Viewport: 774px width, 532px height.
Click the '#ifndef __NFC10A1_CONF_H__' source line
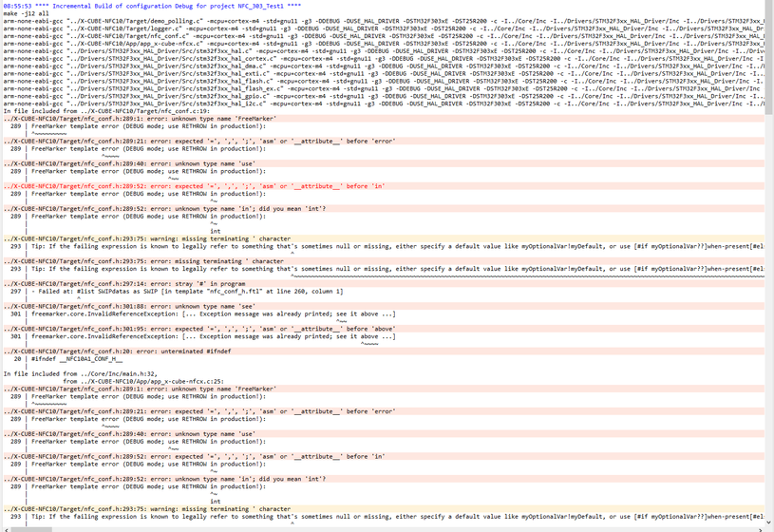[x=77, y=358]
